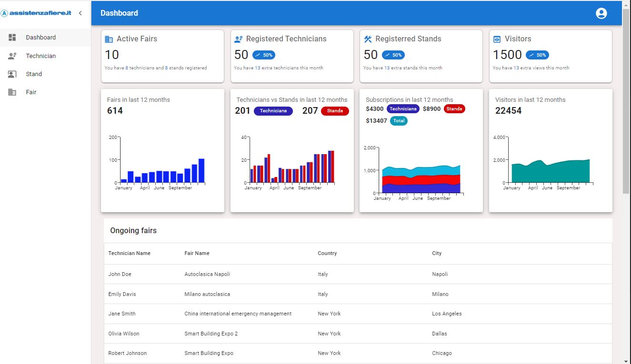Viewport: 631px width, 364px height.
Task: Click the Active Fairs card building icon
Action: tap(109, 39)
